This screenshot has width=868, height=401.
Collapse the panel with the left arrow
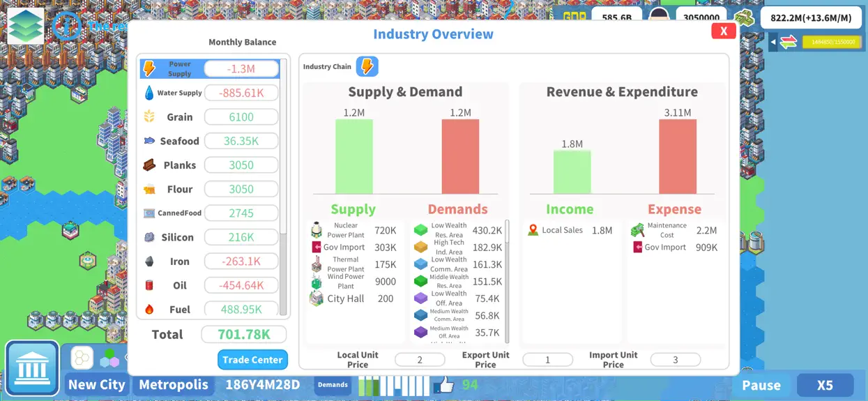pos(772,43)
